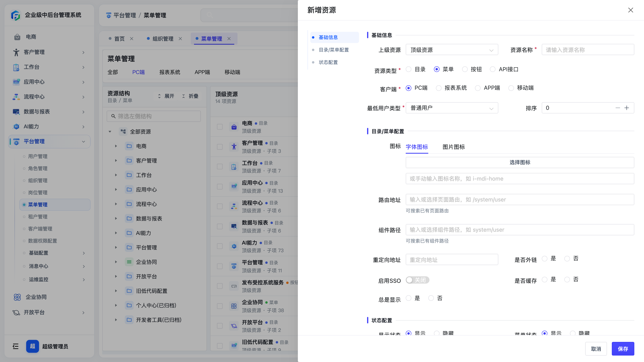Close the 新增资源 drawer with the X icon
This screenshot has height=362, width=644.
(631, 10)
